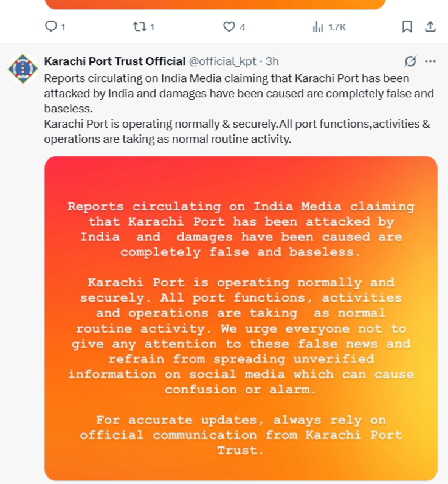
Task: Click the @official_kpt handle
Action: pos(222,61)
